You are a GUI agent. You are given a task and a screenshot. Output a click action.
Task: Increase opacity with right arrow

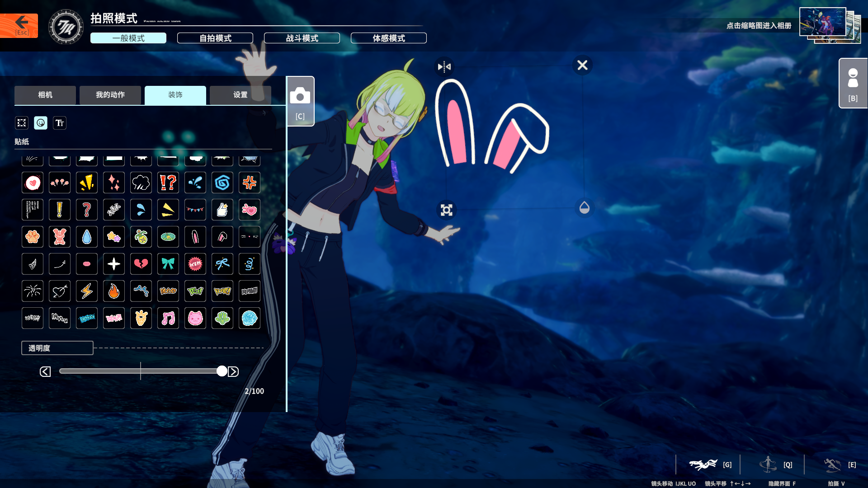pyautogui.click(x=233, y=371)
